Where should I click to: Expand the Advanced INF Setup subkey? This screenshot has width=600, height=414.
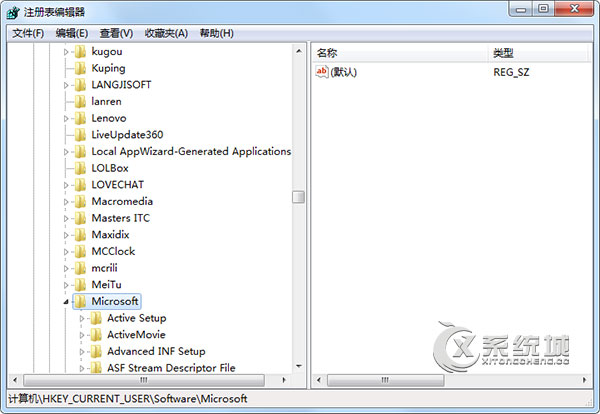click(x=82, y=351)
